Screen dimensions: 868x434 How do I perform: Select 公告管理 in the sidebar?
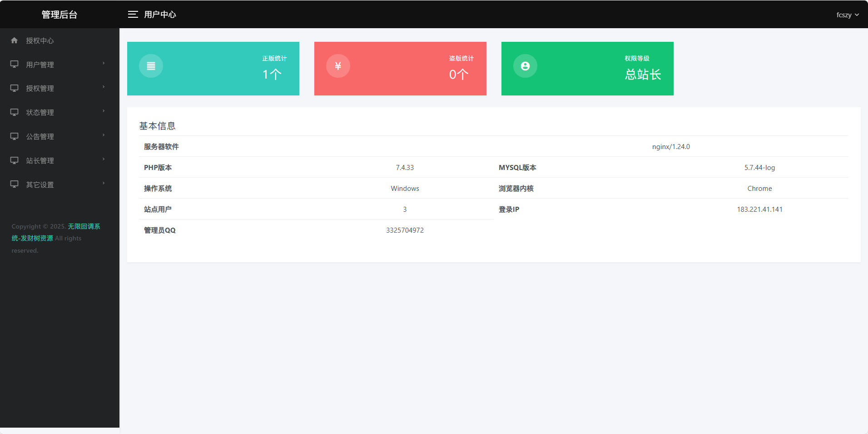[x=60, y=136]
